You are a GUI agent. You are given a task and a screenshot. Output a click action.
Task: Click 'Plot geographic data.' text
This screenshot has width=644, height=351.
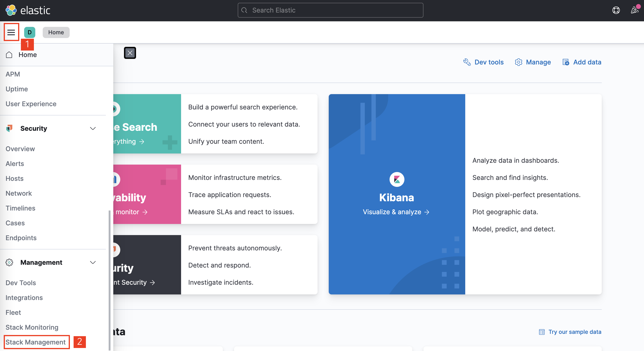point(505,212)
